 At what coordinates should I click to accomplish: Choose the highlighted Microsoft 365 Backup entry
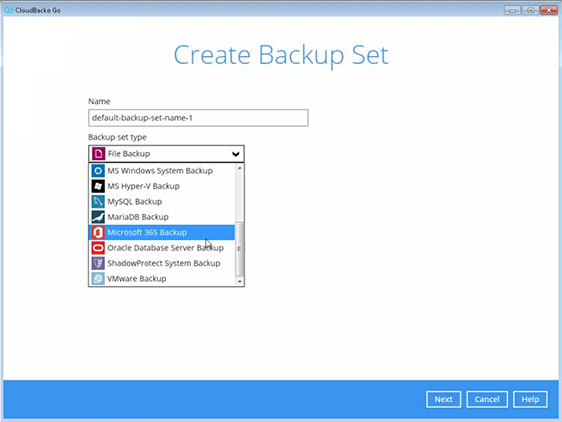tap(162, 232)
